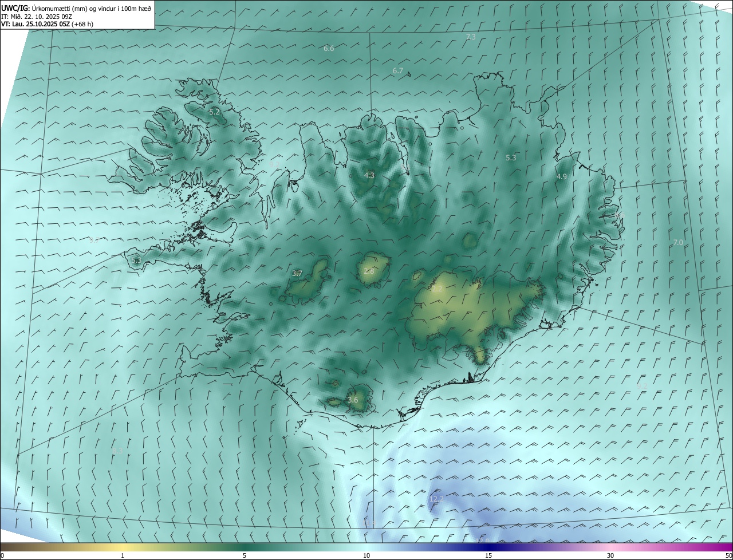Click the VT valid time line

(x=48, y=24)
